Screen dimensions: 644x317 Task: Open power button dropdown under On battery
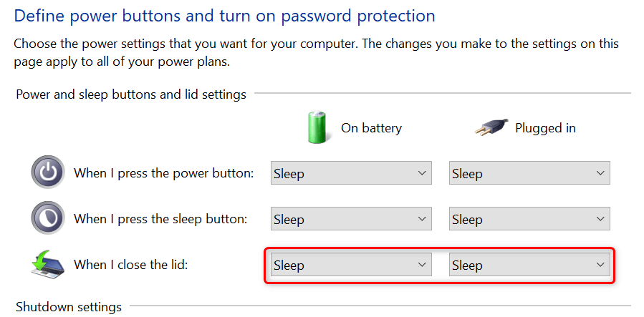coord(351,173)
